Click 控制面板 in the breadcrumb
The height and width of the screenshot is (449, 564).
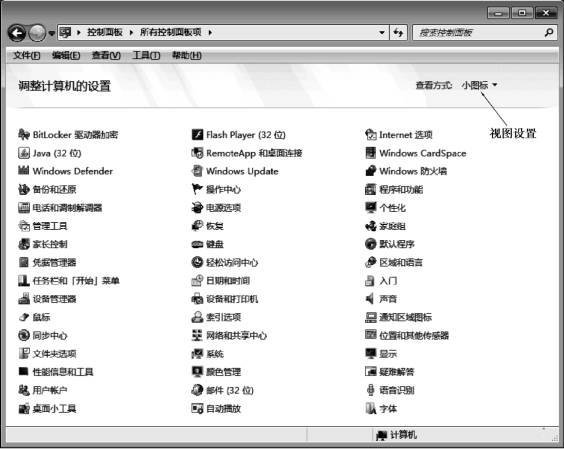click(105, 33)
